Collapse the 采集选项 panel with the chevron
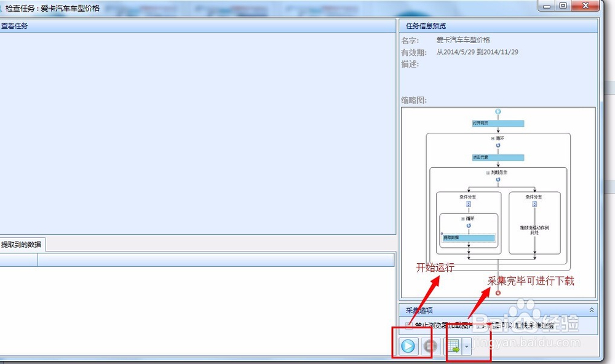 click(591, 310)
